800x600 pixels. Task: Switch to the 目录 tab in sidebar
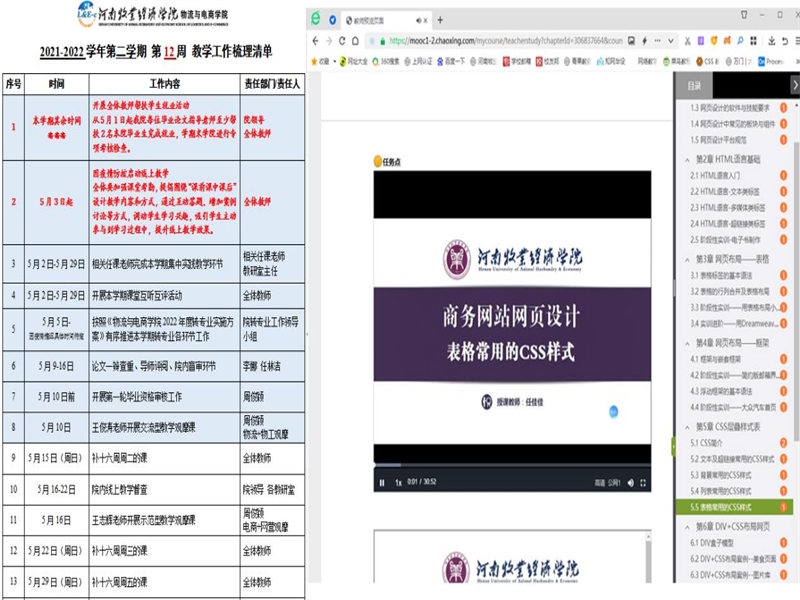pyautogui.click(x=694, y=86)
